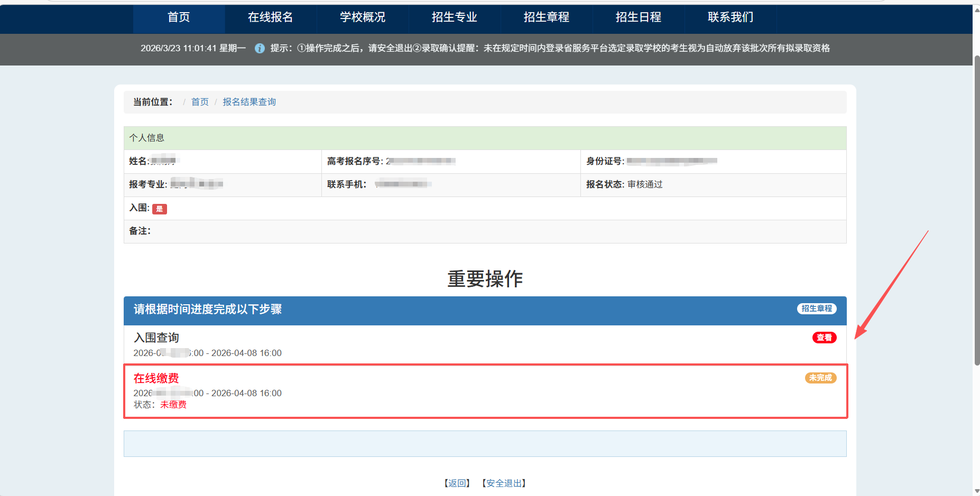Click the blue info icon before 提示

click(260, 49)
